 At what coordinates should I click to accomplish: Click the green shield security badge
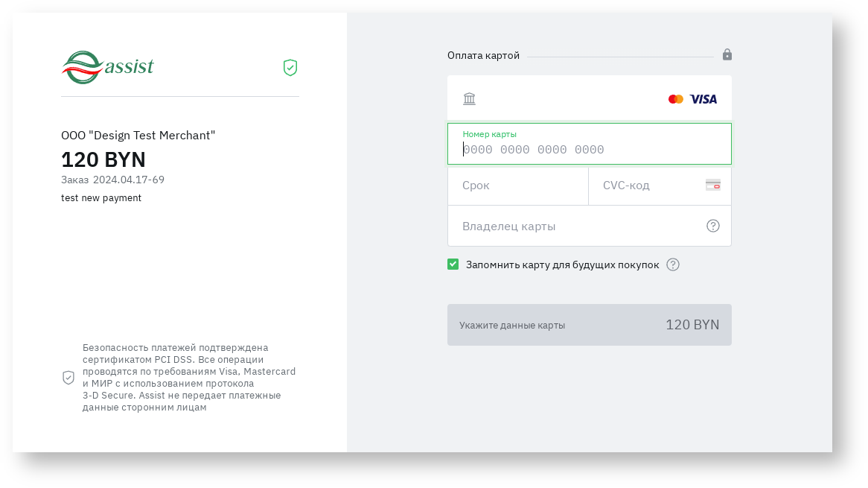point(290,68)
